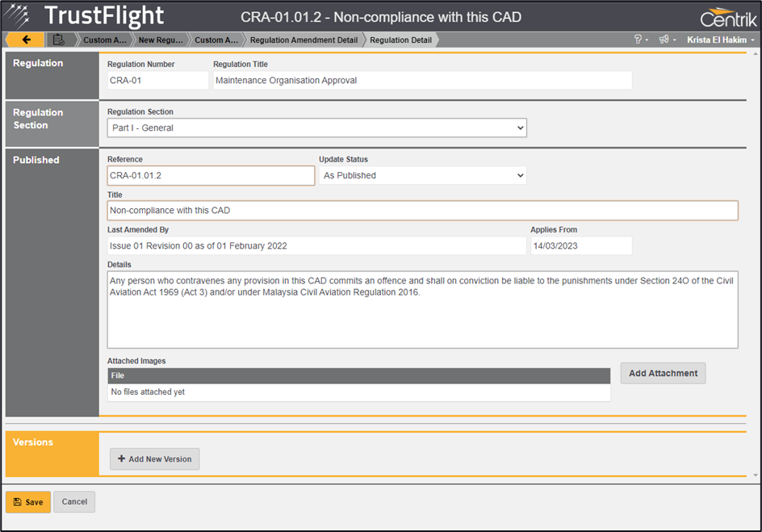The width and height of the screenshot is (762, 532).
Task: Click the Centrik logo
Action: coord(717,17)
